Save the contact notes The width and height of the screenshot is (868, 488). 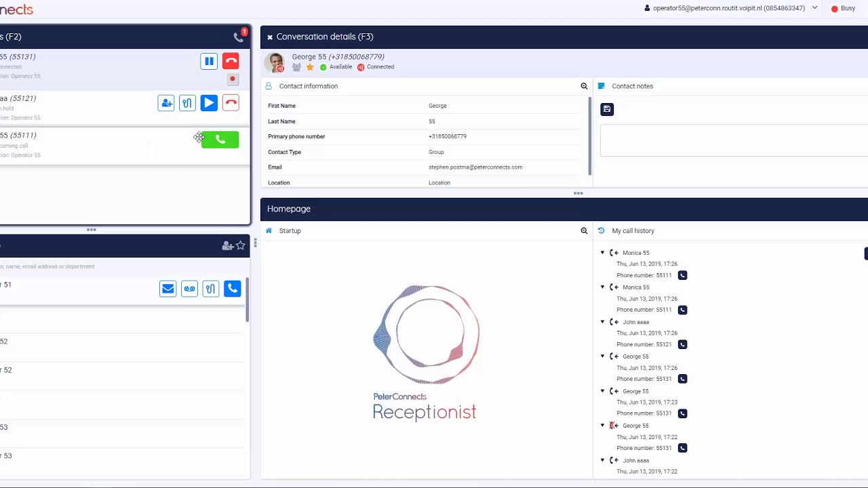(x=607, y=109)
